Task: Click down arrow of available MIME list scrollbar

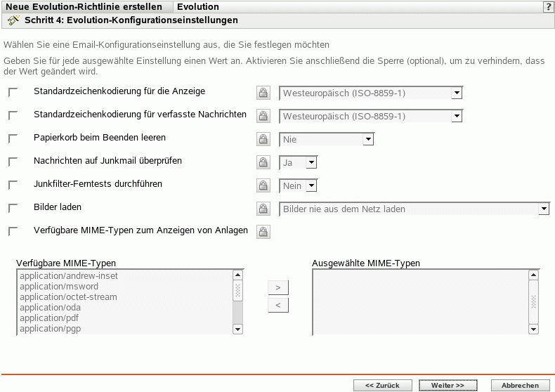Action: coord(238,329)
